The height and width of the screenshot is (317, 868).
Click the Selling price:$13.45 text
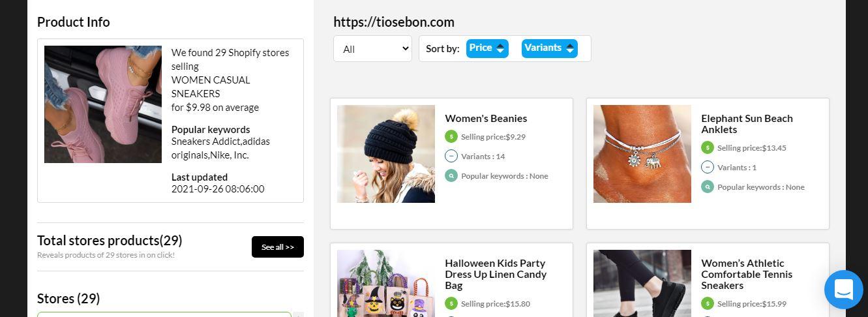(x=752, y=148)
